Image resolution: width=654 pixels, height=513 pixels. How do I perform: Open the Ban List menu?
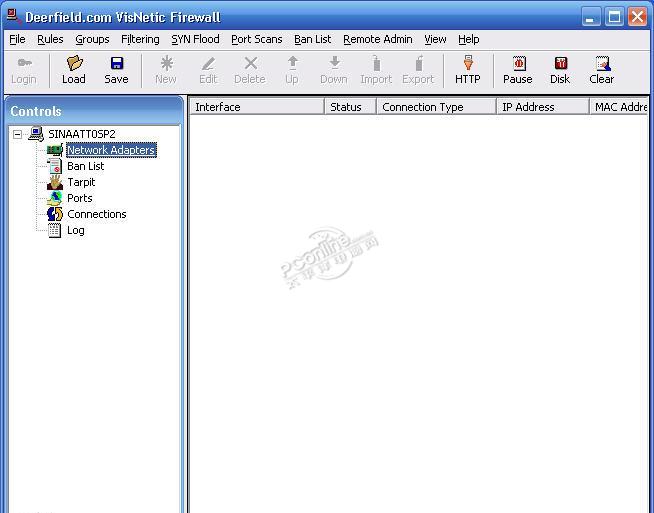[312, 39]
